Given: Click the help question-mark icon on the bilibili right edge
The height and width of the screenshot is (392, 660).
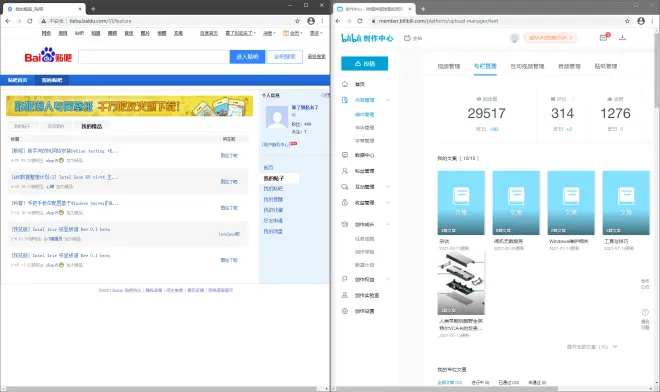Looking at the screenshot, I should click(645, 312).
